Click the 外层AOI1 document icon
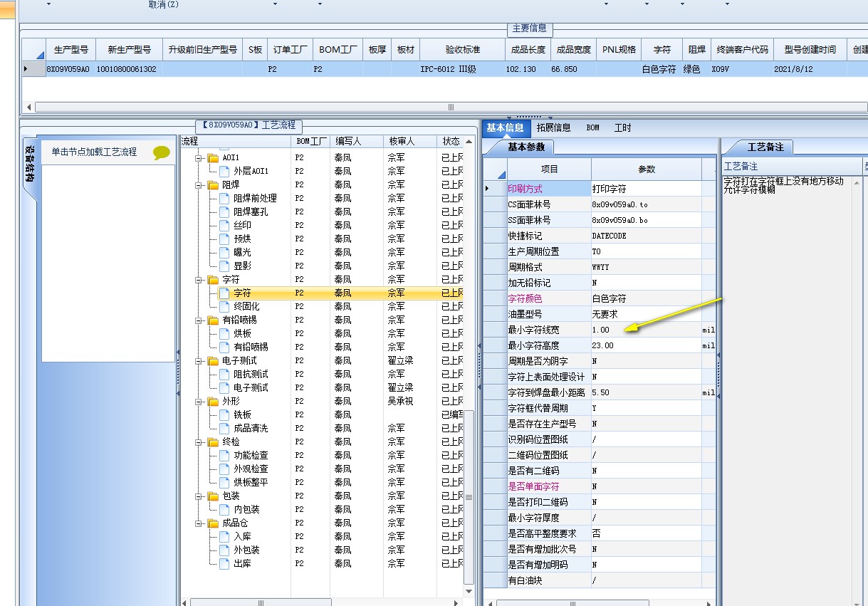This screenshot has width=868, height=606. 224,171
